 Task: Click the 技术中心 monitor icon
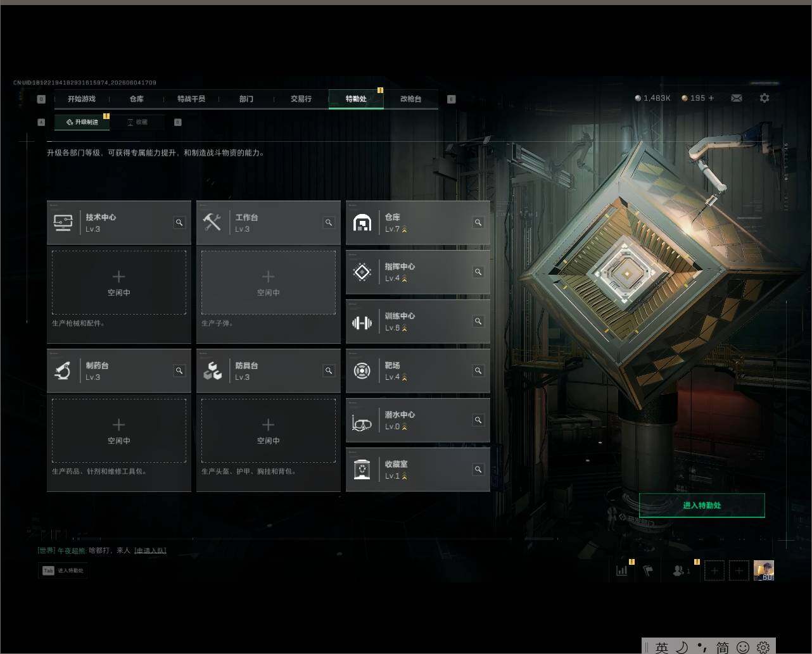63,223
